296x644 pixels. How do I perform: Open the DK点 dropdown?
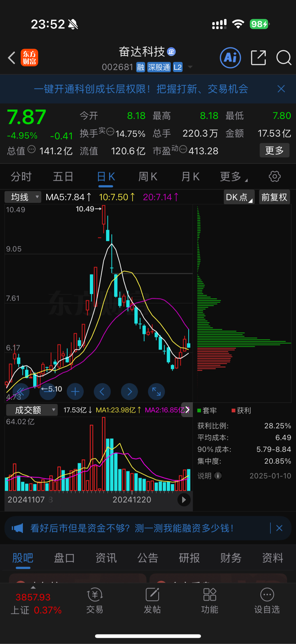(239, 197)
